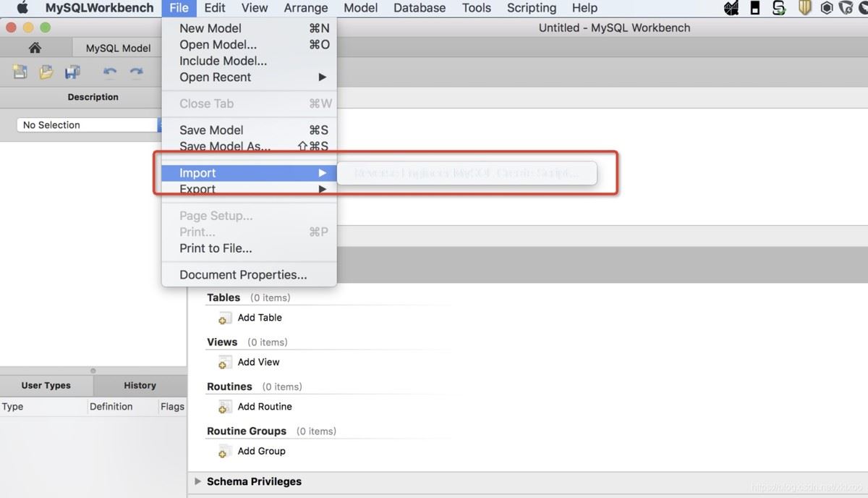Viewport: 868px width, 498px height.
Task: Click the Add View icon
Action: (225, 363)
